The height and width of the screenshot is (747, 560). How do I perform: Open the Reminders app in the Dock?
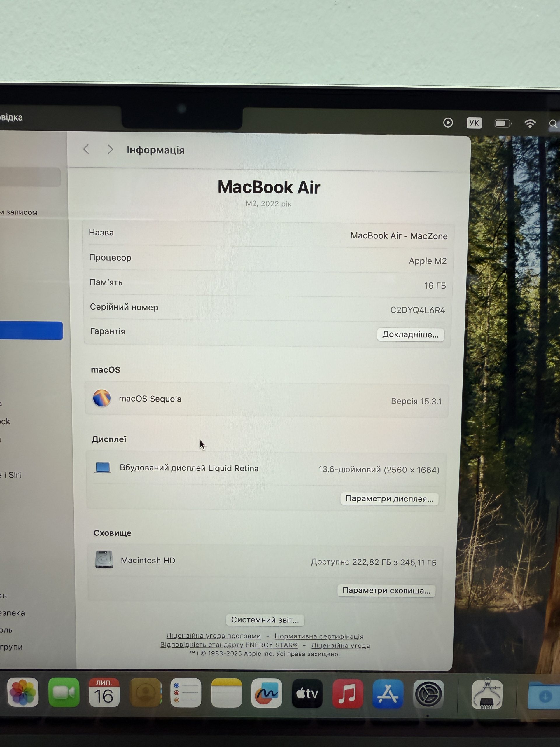click(186, 693)
